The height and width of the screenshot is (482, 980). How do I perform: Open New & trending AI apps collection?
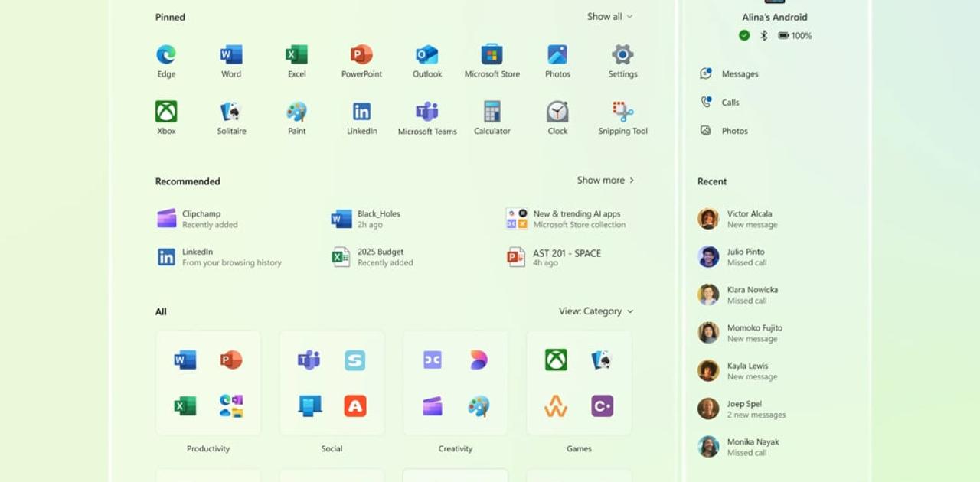click(566, 219)
